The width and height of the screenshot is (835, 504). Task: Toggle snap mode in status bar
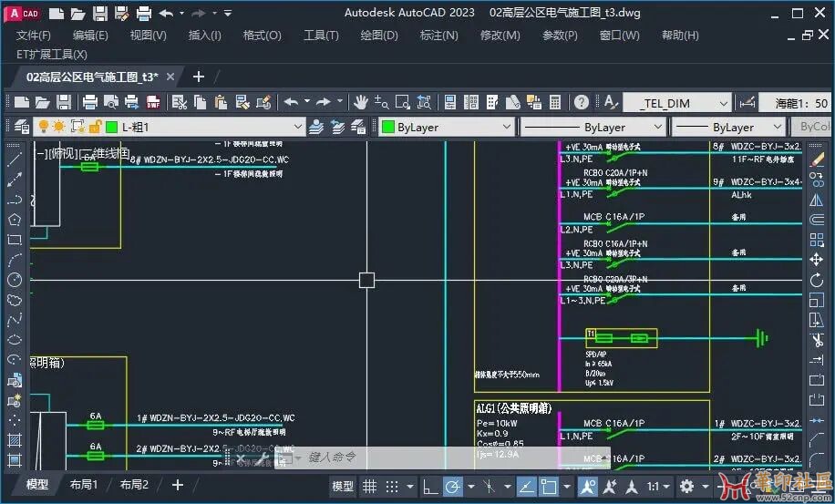[x=392, y=486]
